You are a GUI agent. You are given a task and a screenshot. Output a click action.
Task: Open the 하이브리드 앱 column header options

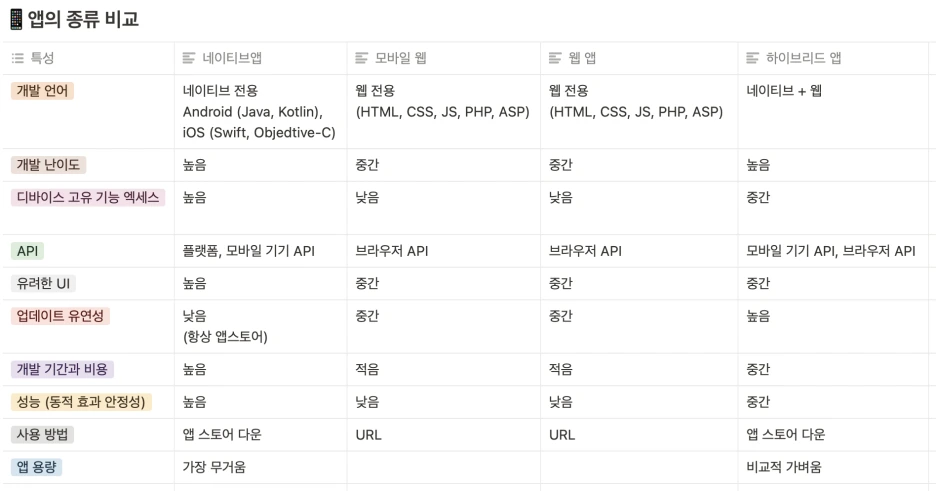coord(832,58)
